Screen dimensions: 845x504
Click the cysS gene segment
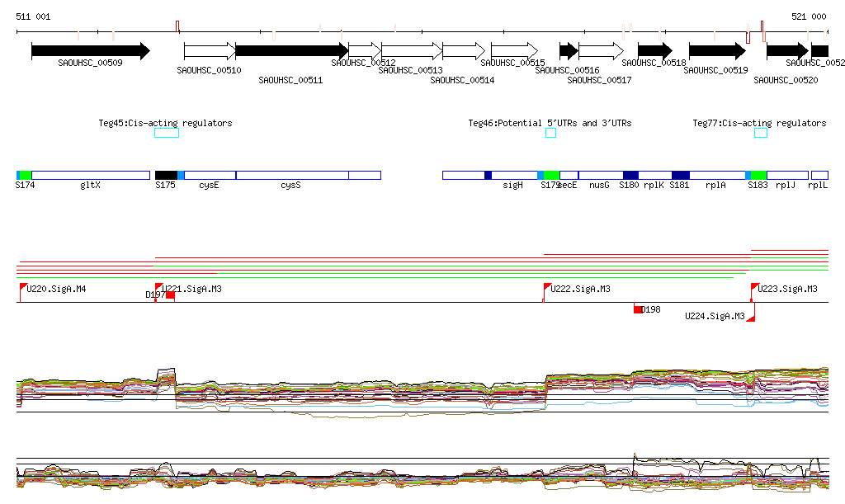[291, 175]
